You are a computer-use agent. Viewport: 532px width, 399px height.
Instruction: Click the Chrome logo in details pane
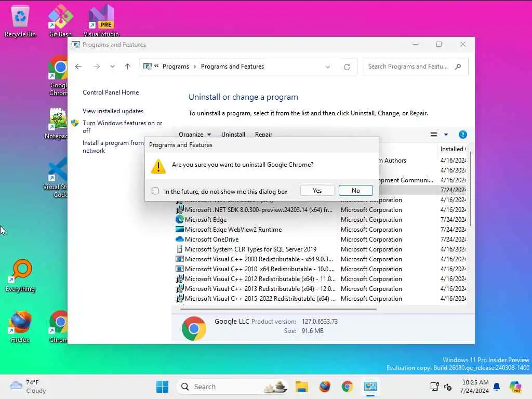pyautogui.click(x=194, y=329)
